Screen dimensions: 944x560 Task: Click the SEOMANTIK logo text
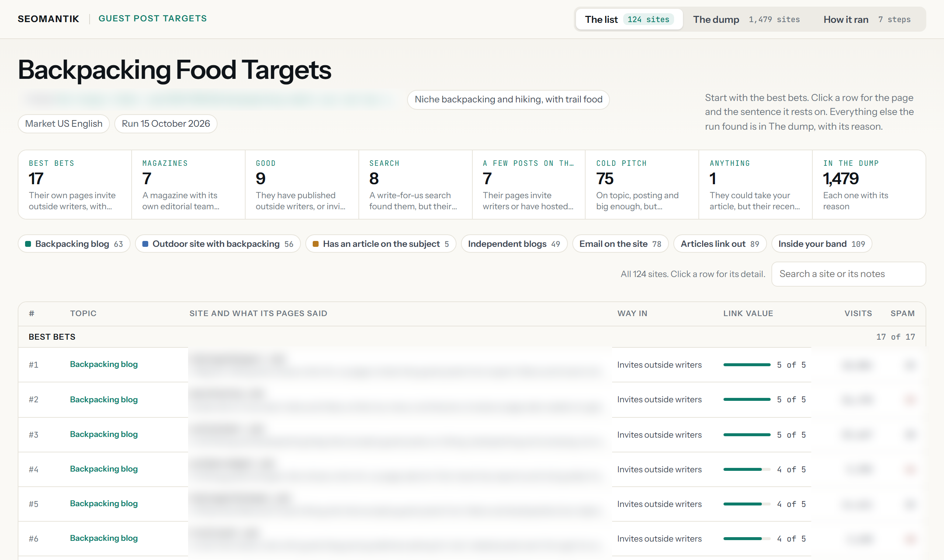[48, 18]
